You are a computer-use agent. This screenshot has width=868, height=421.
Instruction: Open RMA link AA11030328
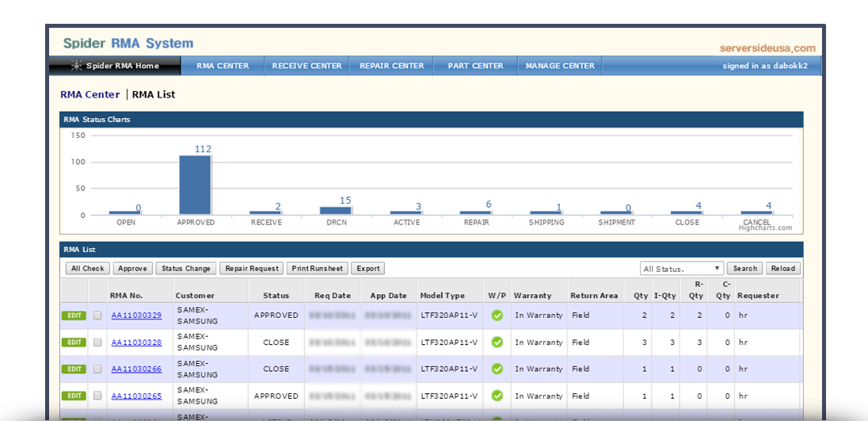pyautogui.click(x=136, y=343)
